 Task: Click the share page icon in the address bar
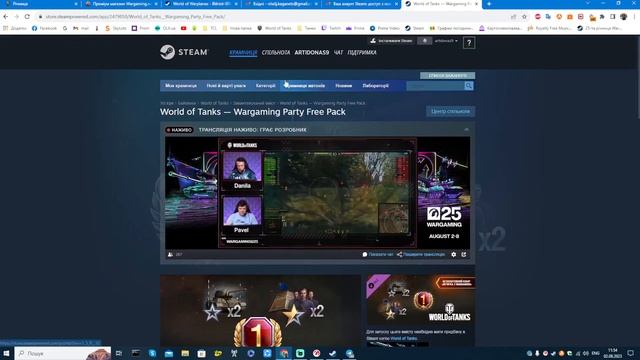[x=513, y=17]
